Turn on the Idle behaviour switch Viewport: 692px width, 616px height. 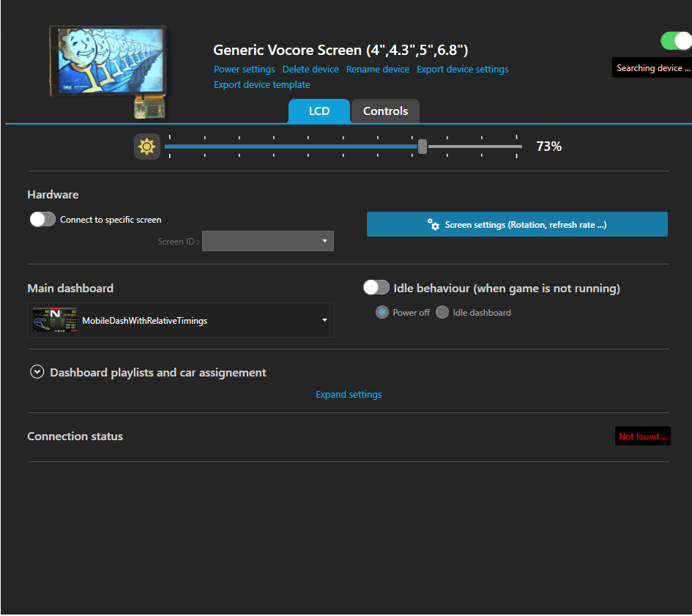376,288
